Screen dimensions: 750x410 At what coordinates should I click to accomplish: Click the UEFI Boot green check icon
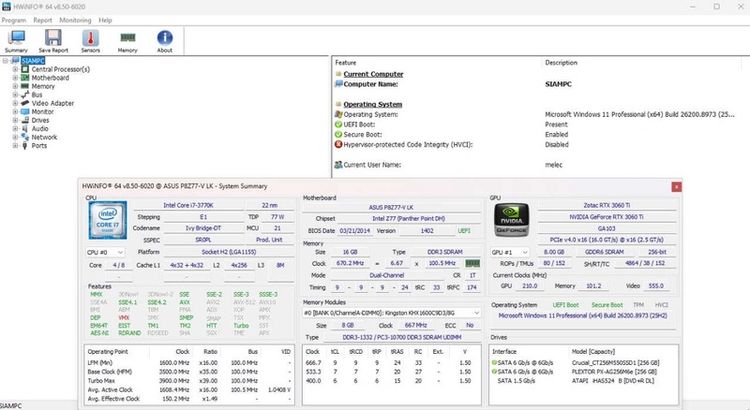tap(338, 124)
